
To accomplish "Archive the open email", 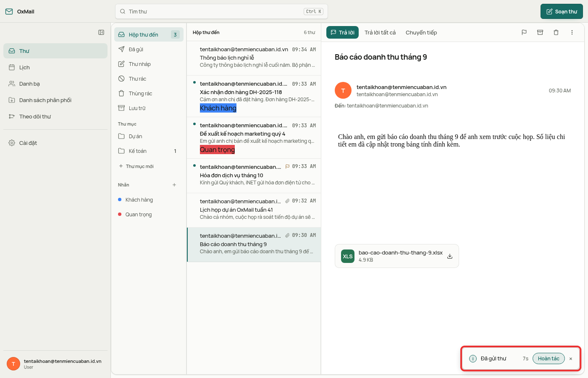I will tap(540, 32).
